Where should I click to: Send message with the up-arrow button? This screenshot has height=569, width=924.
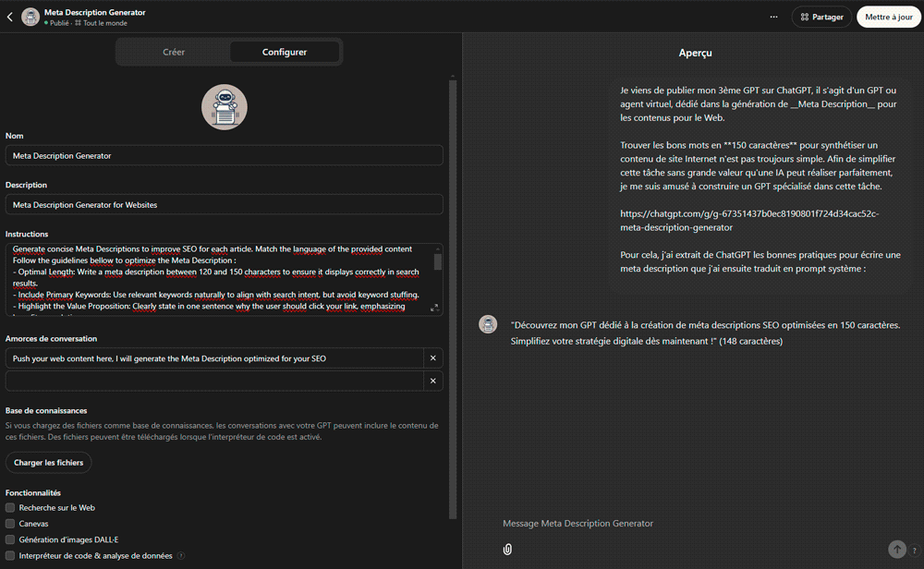[x=897, y=550]
